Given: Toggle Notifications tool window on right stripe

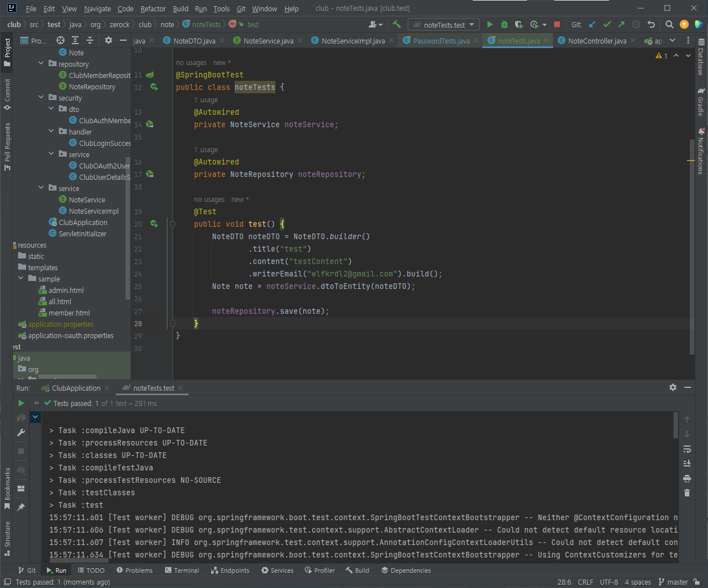Looking at the screenshot, I should [x=701, y=152].
